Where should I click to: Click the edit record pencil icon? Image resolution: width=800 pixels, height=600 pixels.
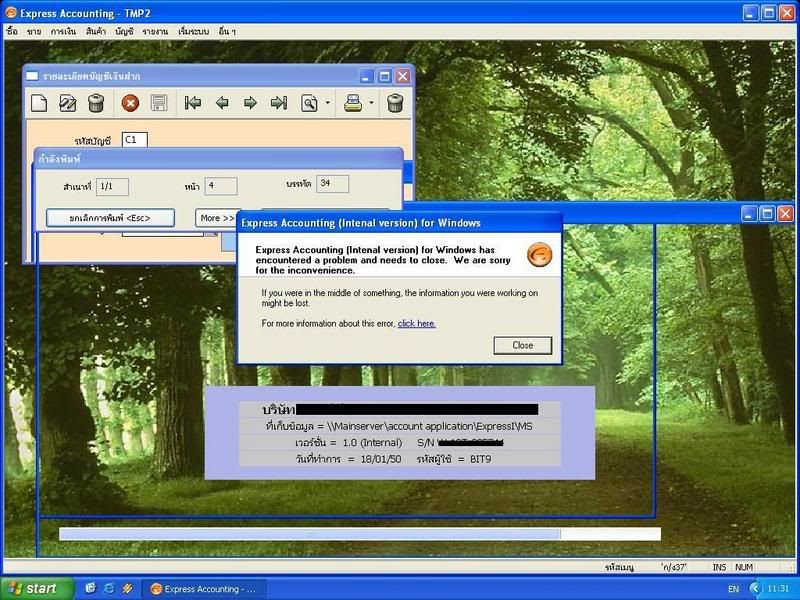(x=68, y=103)
